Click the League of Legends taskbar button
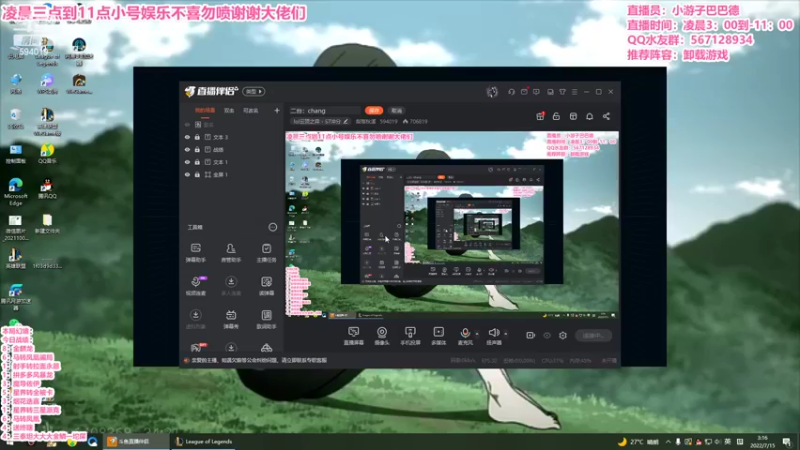This screenshot has width=800, height=450. (203, 441)
